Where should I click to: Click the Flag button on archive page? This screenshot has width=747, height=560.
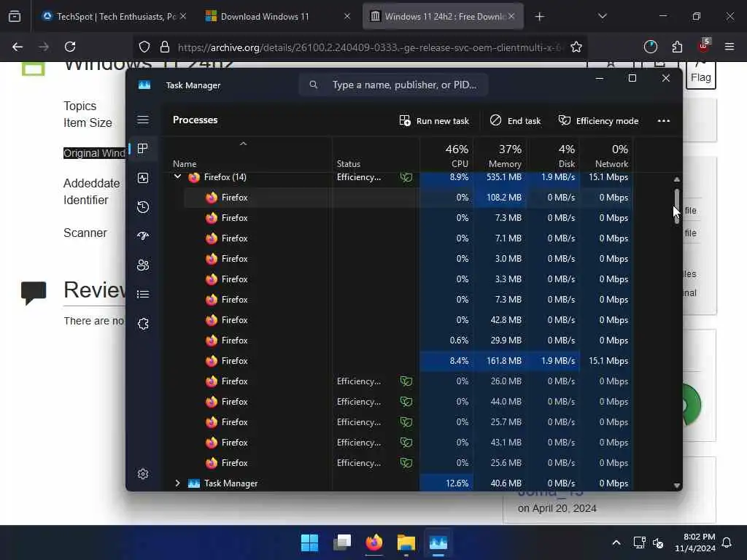click(x=701, y=77)
